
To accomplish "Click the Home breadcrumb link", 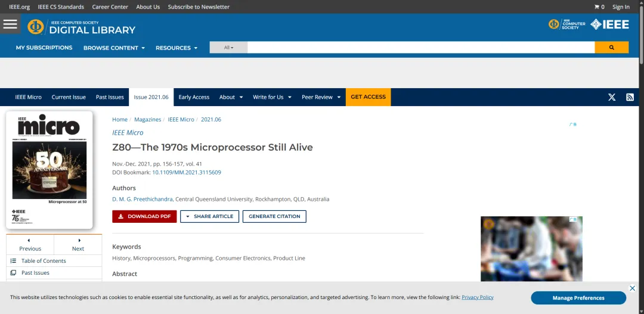I will [x=120, y=119].
